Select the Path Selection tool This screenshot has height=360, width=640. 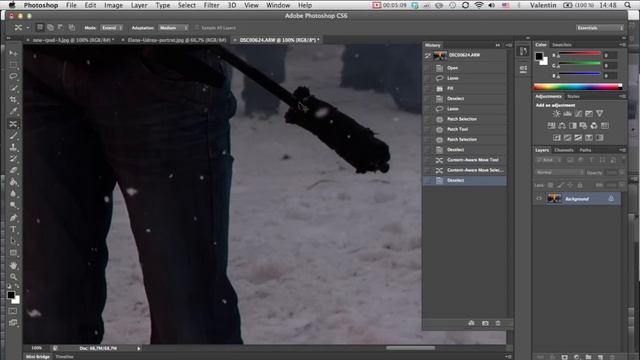(13, 241)
